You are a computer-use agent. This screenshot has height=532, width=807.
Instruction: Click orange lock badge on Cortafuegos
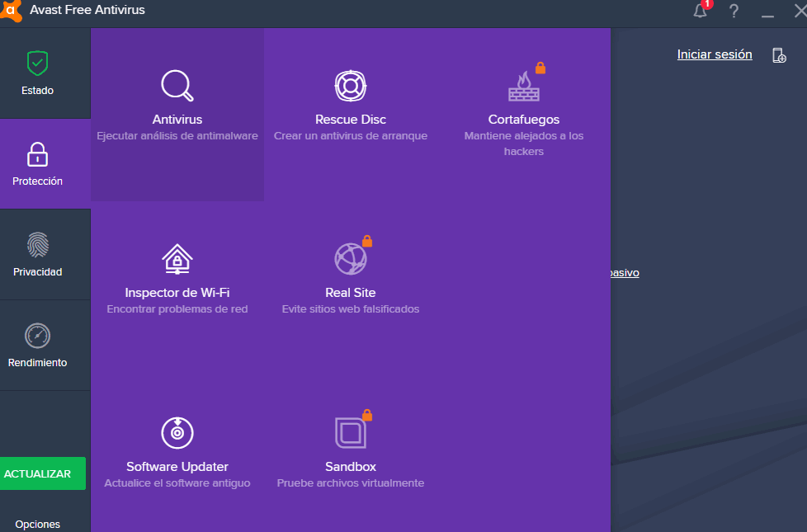540,68
